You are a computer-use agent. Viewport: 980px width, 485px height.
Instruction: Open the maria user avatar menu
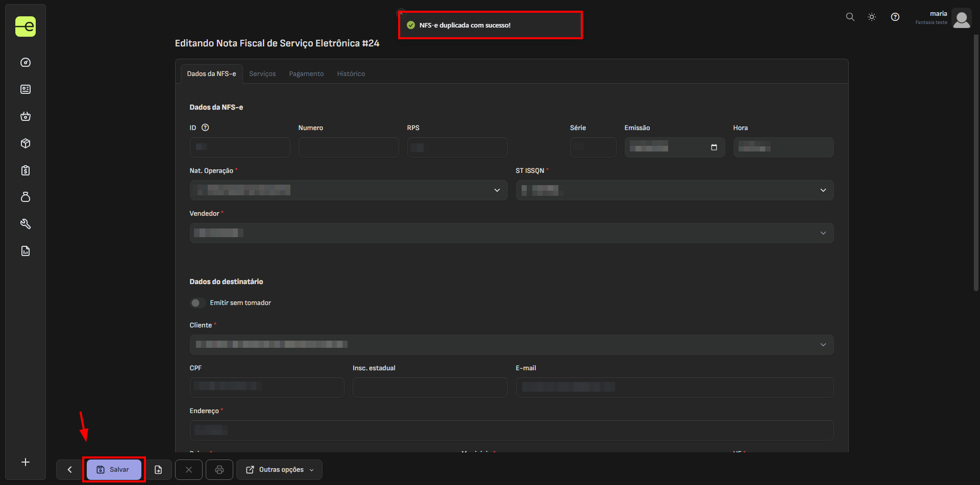[x=962, y=18]
